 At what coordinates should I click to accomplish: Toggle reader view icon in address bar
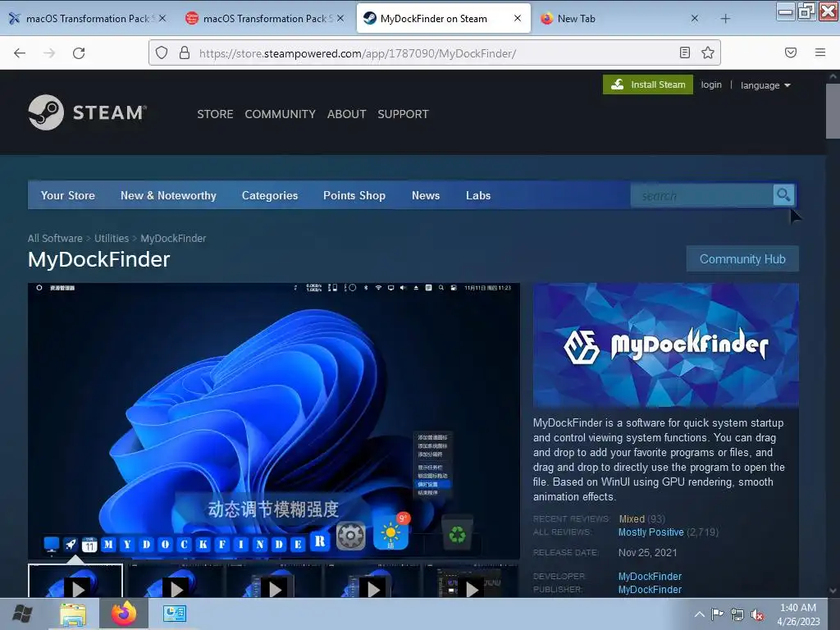pyautogui.click(x=685, y=52)
